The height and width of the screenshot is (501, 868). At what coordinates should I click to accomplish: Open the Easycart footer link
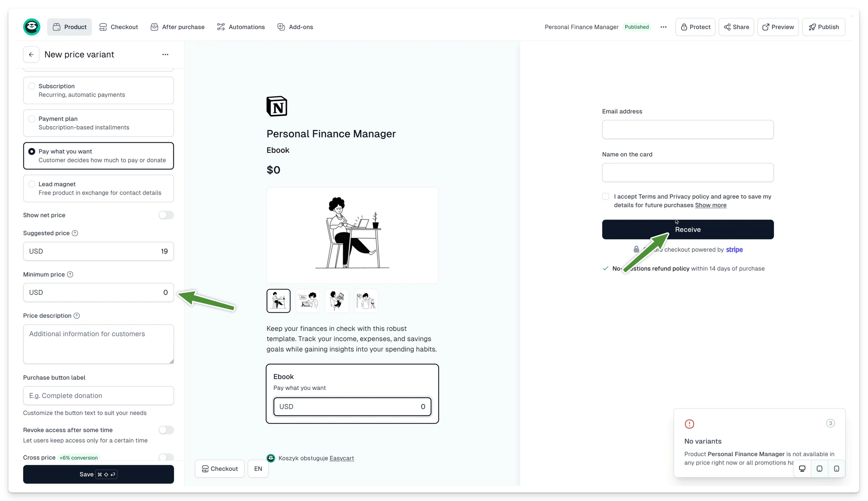(341, 458)
